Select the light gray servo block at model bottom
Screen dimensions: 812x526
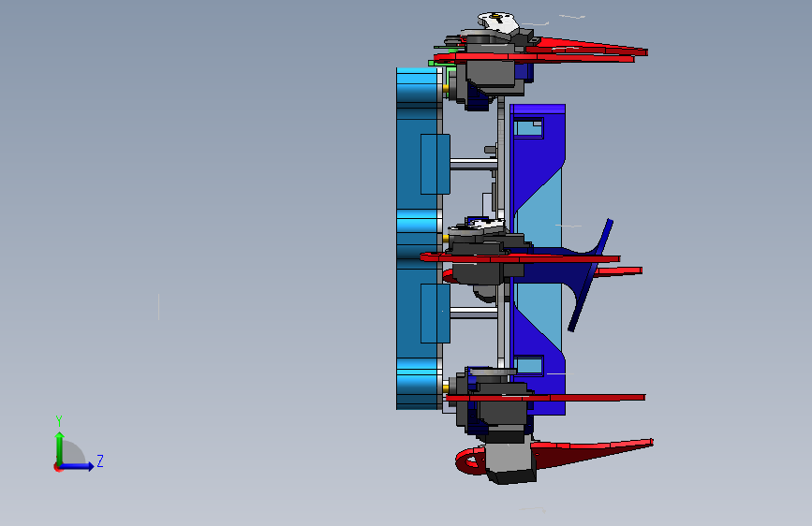click(x=510, y=460)
